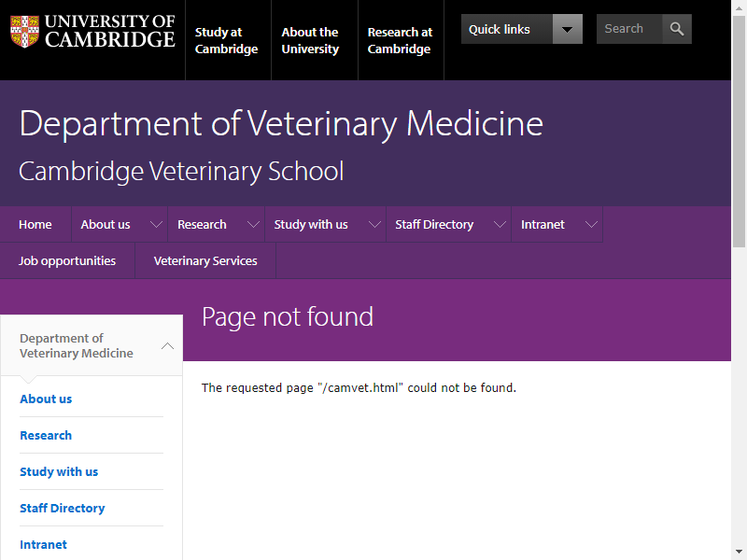This screenshot has height=560, width=747.
Task: Open About us sidebar link
Action: [x=46, y=399]
